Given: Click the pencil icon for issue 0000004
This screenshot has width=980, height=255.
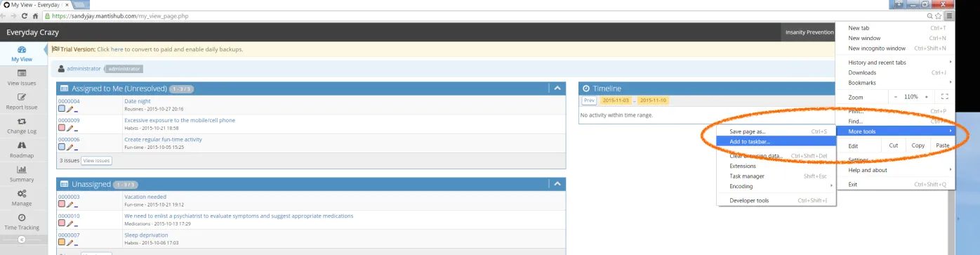Looking at the screenshot, I should click(x=70, y=109).
